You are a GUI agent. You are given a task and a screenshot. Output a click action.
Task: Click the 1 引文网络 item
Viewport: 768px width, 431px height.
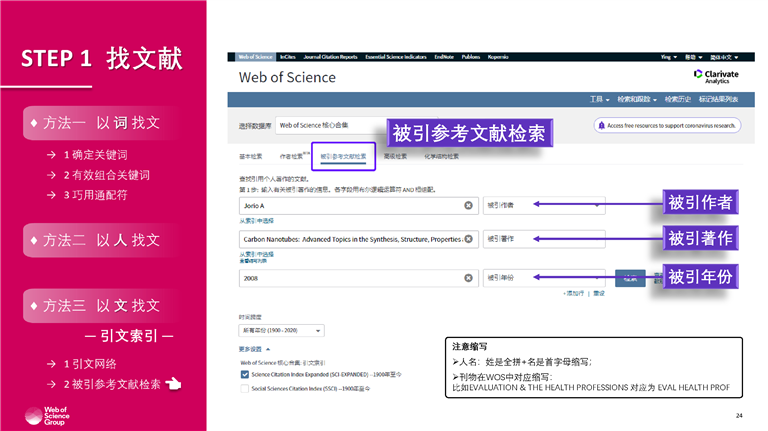(x=90, y=364)
